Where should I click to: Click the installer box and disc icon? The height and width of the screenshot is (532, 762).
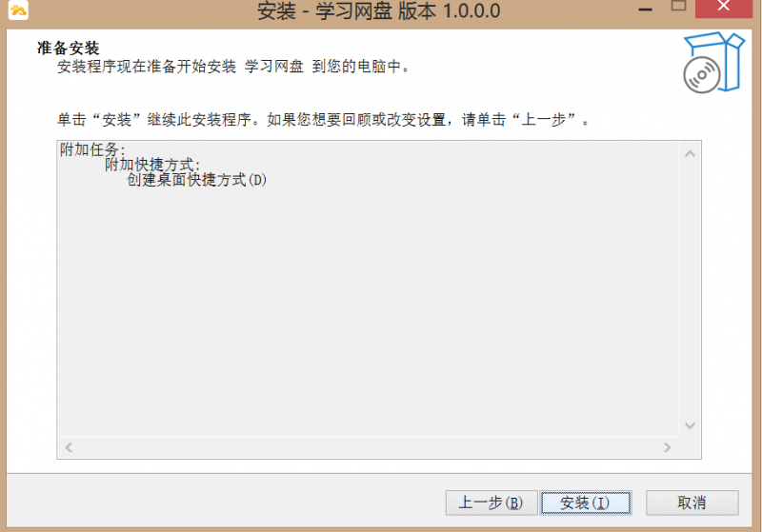click(713, 63)
